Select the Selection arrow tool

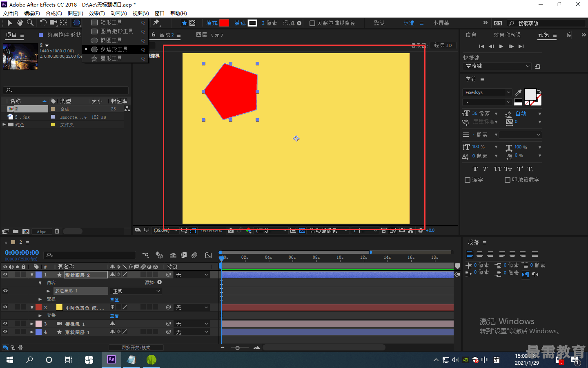coord(10,23)
